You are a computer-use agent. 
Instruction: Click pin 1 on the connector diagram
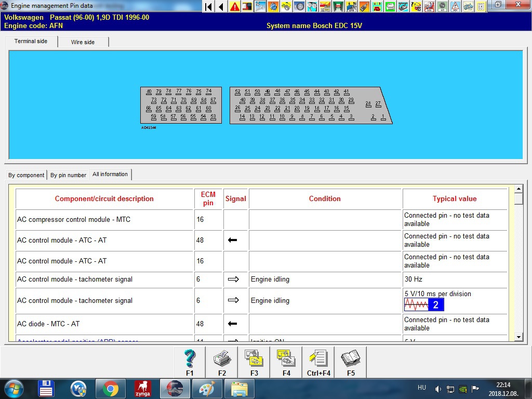point(383,117)
